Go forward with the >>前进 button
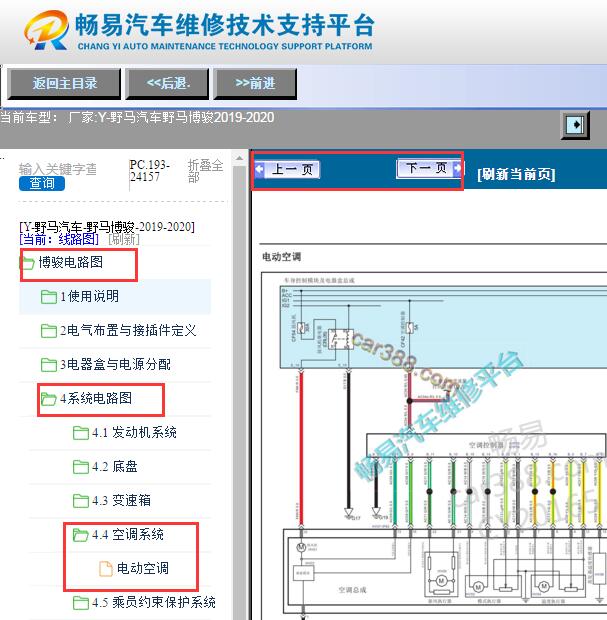This screenshot has width=607, height=620. pyautogui.click(x=255, y=83)
